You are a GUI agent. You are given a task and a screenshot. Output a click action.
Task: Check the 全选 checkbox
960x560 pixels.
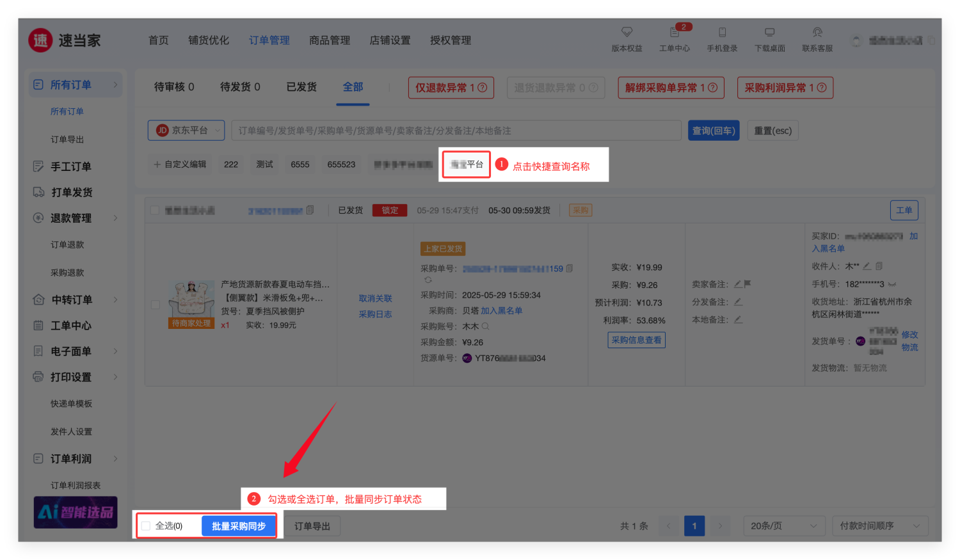[146, 526]
